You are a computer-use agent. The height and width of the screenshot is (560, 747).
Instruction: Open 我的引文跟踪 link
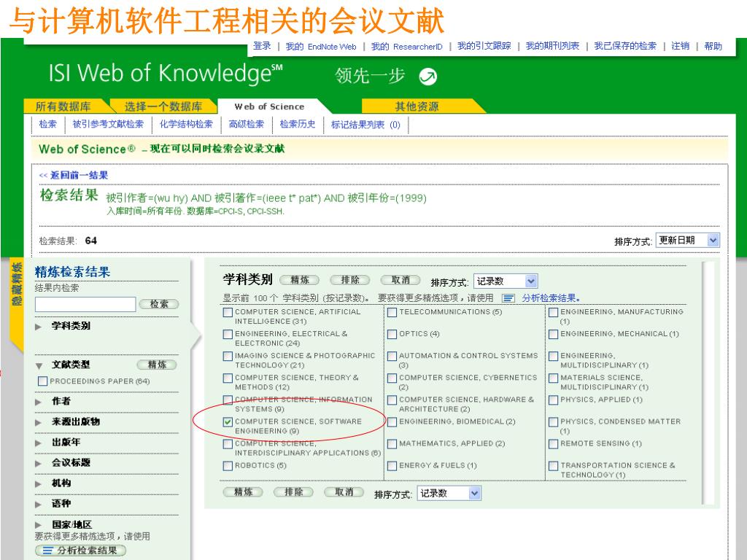[484, 46]
